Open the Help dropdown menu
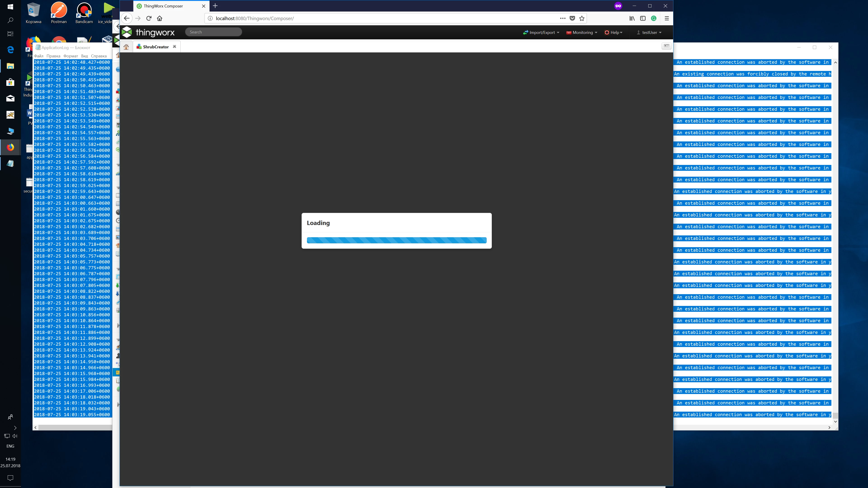This screenshot has height=488, width=868. (x=614, y=32)
